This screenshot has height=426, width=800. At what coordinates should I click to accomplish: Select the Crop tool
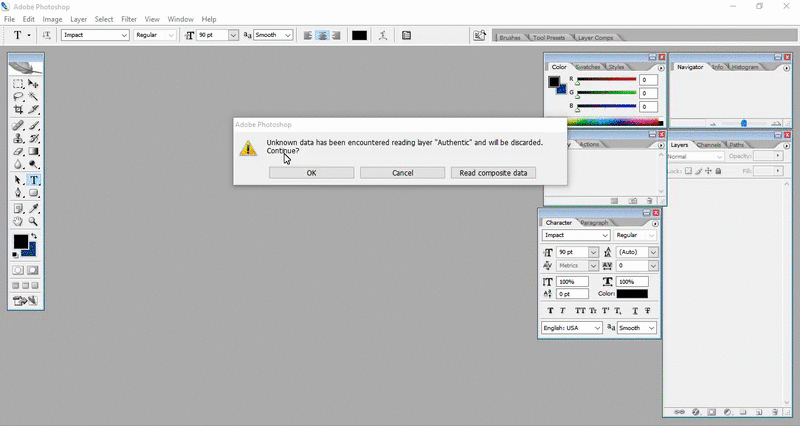pyautogui.click(x=18, y=109)
